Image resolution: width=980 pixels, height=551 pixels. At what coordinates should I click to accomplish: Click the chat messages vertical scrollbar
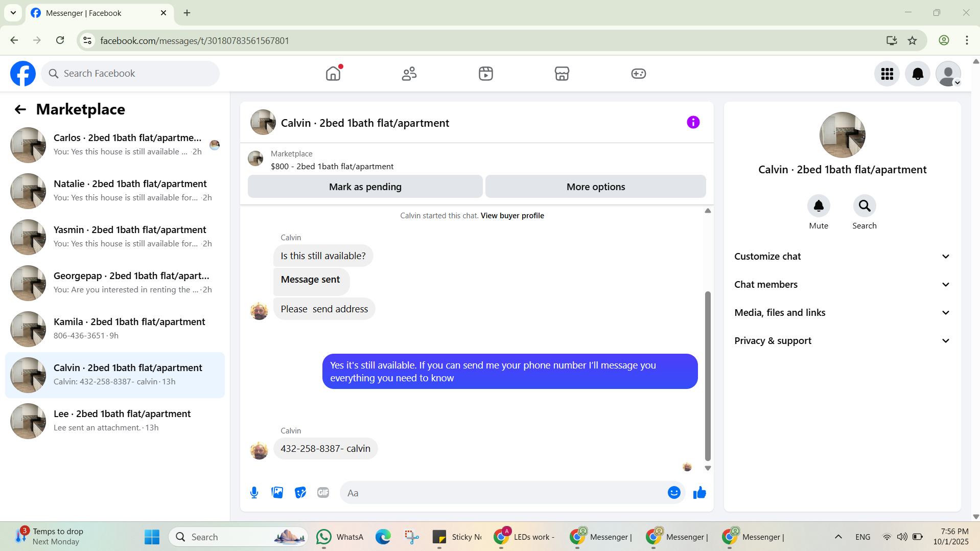(708, 376)
